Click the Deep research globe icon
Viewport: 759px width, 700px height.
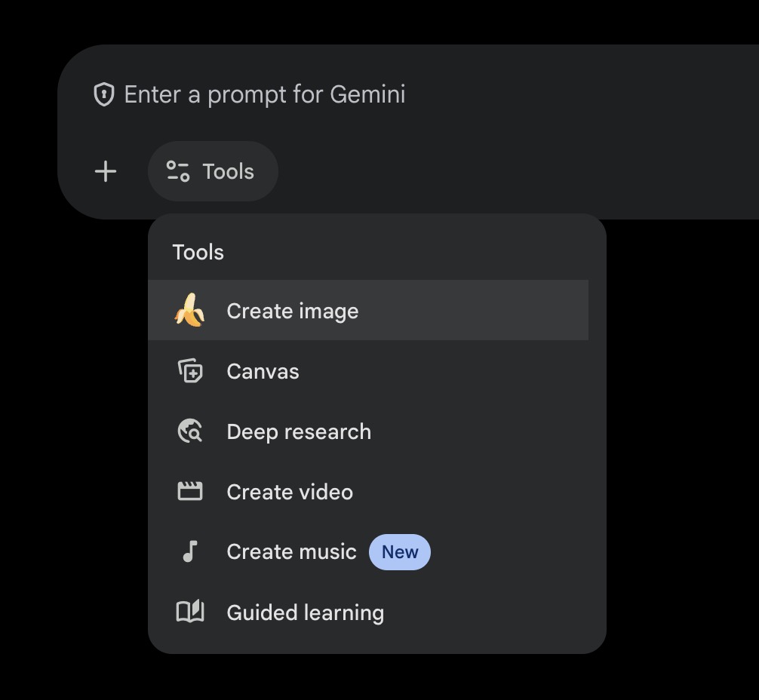tap(190, 431)
